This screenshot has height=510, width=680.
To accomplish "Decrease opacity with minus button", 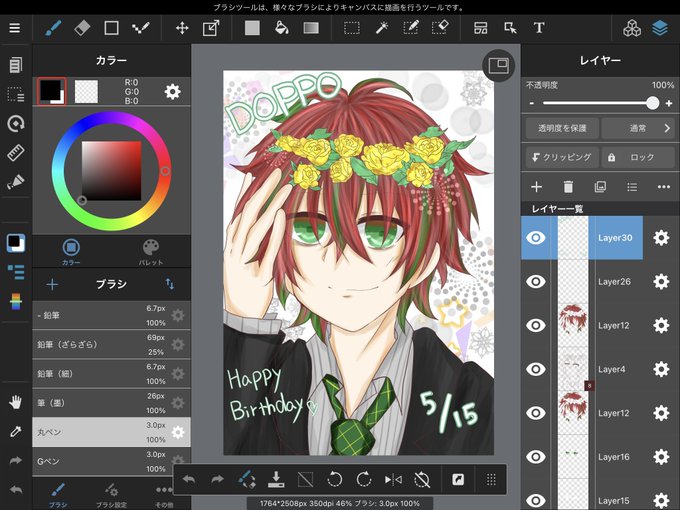I will 532,103.
